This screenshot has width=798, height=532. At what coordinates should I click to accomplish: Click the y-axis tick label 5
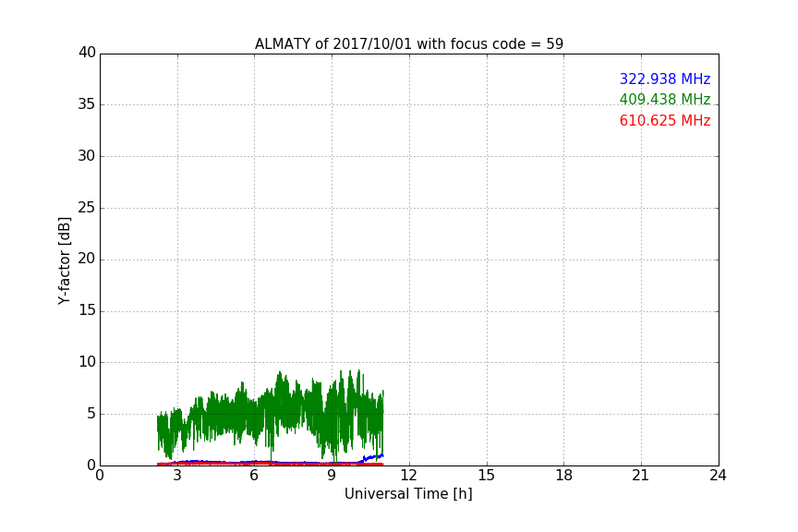click(91, 414)
